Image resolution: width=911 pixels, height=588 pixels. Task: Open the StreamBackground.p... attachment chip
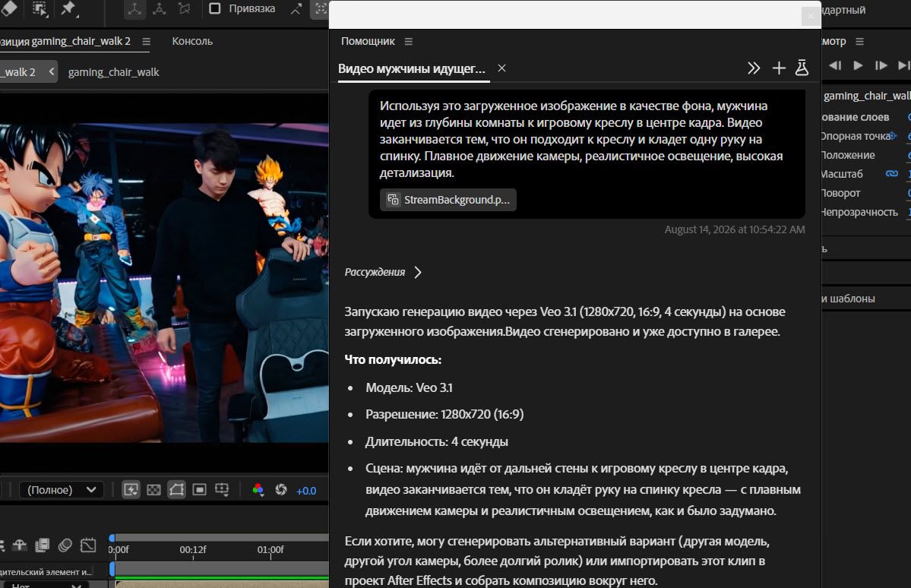pyautogui.click(x=448, y=199)
